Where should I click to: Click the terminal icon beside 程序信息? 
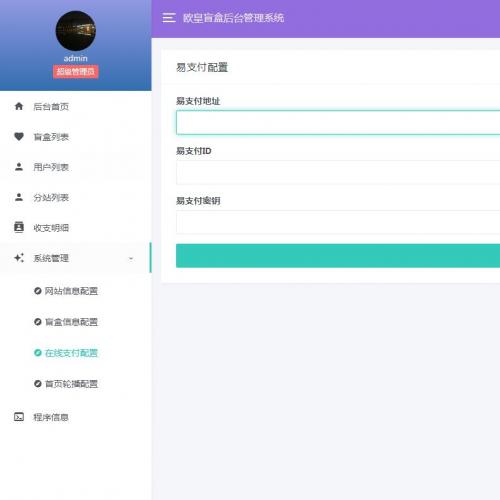pyautogui.click(x=19, y=417)
